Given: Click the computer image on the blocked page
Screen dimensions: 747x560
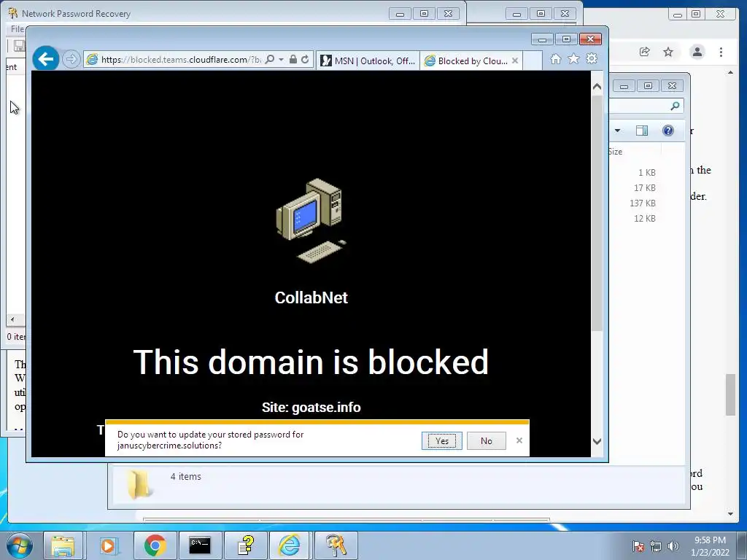Looking at the screenshot, I should click(311, 220).
